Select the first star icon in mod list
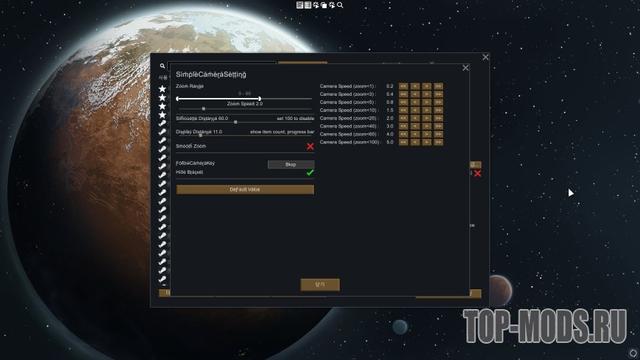This screenshot has height=360, width=640. [x=162, y=89]
